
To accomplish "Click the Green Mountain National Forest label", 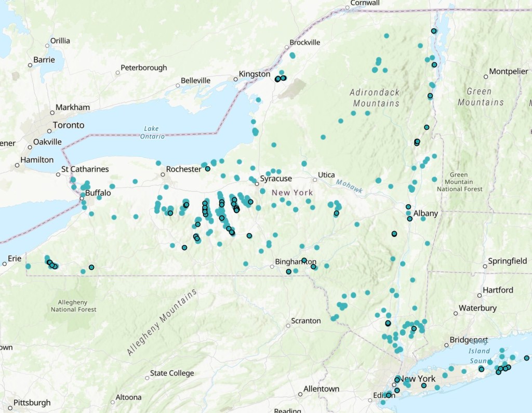I will click(x=459, y=182).
